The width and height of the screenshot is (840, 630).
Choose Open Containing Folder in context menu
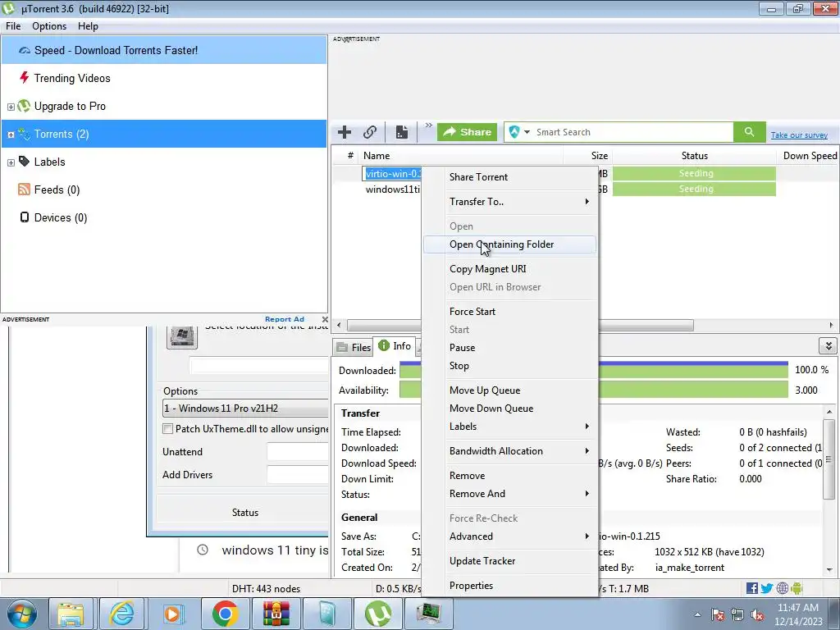tap(509, 244)
